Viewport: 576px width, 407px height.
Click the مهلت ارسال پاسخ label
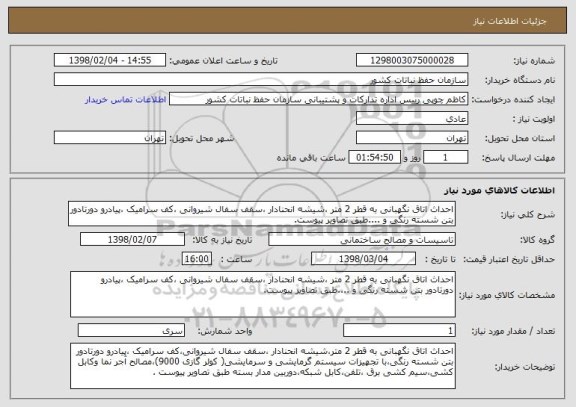pyautogui.click(x=518, y=158)
